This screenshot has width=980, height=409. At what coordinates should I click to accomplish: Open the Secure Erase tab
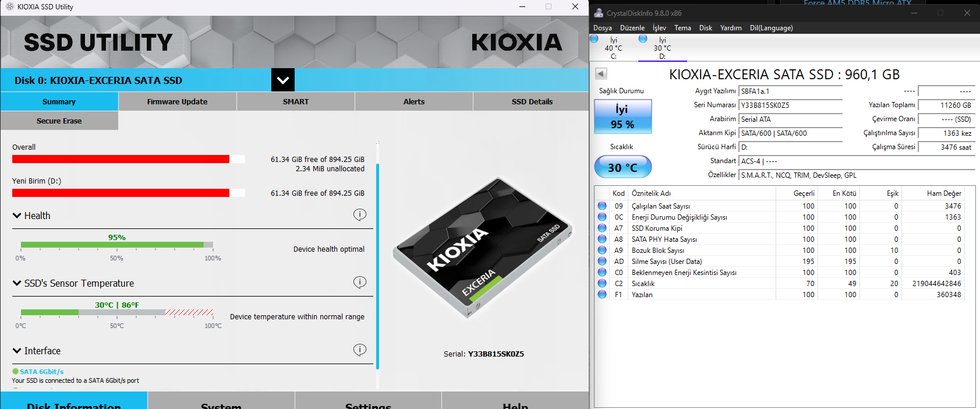pyautogui.click(x=59, y=121)
